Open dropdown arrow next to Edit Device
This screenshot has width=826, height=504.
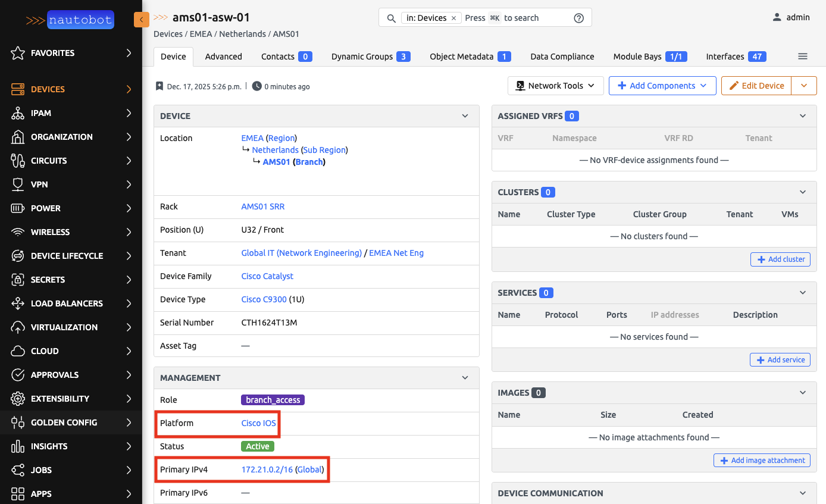pyautogui.click(x=804, y=86)
